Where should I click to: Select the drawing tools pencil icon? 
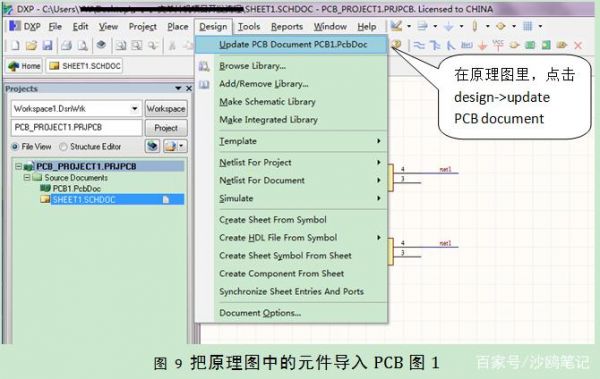pyautogui.click(x=396, y=26)
